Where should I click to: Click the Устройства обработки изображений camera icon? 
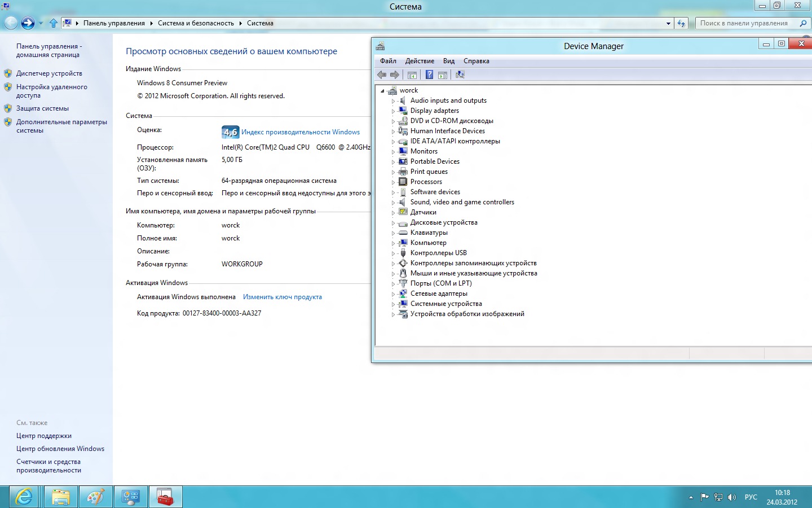(x=403, y=314)
